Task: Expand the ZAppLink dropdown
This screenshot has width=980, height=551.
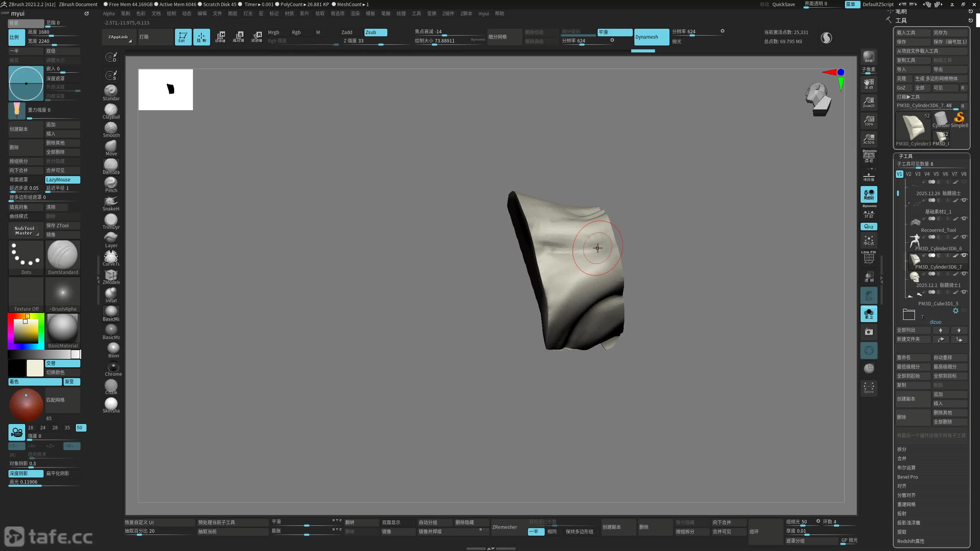Action: [x=119, y=37]
